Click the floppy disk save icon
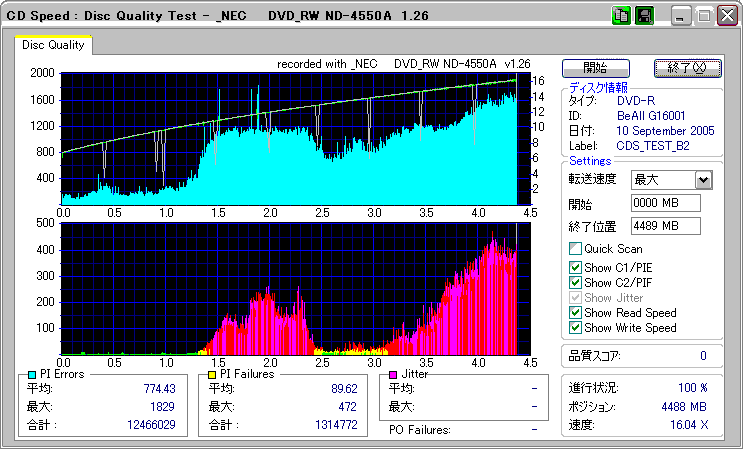 pos(645,16)
